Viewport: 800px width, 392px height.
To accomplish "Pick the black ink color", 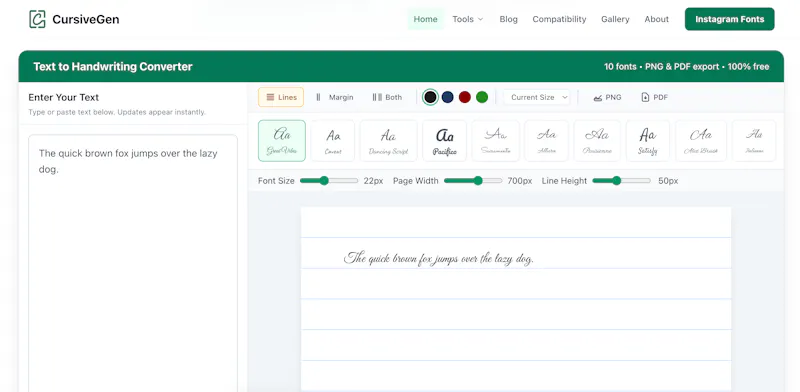I will [x=430, y=97].
